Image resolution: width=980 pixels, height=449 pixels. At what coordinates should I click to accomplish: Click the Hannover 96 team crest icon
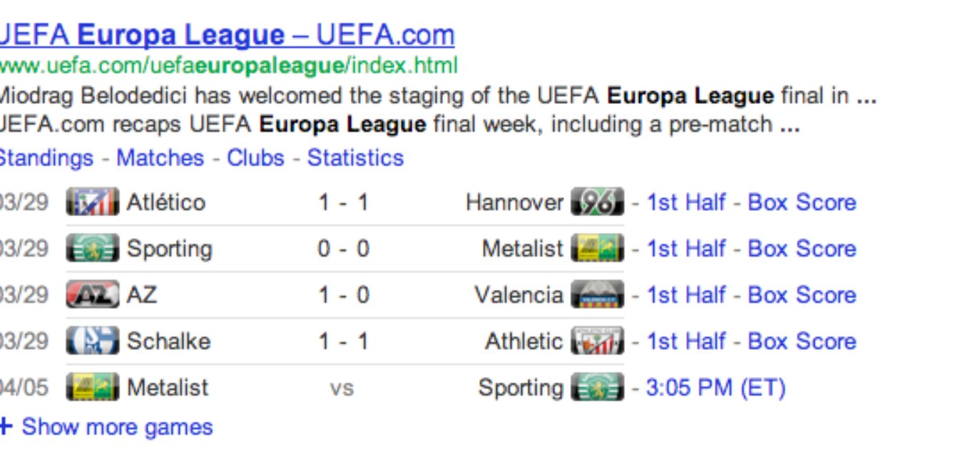tap(597, 202)
